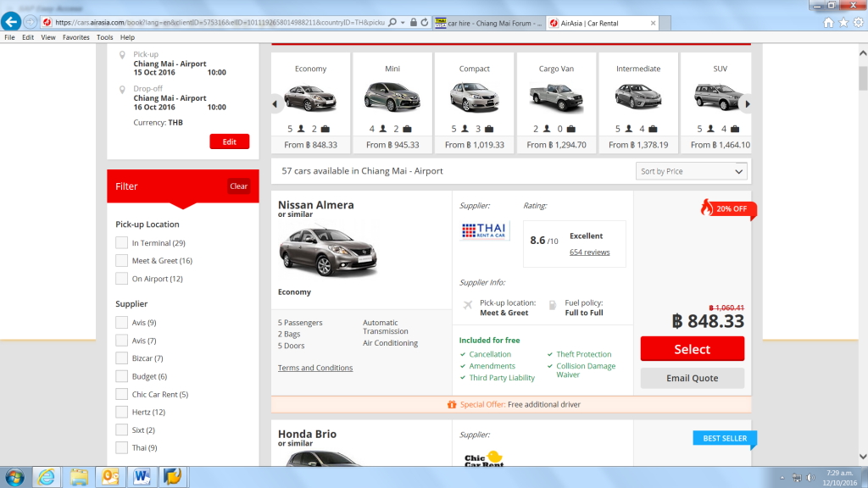Check the Sixt (2) supplier filter
Viewport: 868px width, 488px height.
(x=122, y=430)
